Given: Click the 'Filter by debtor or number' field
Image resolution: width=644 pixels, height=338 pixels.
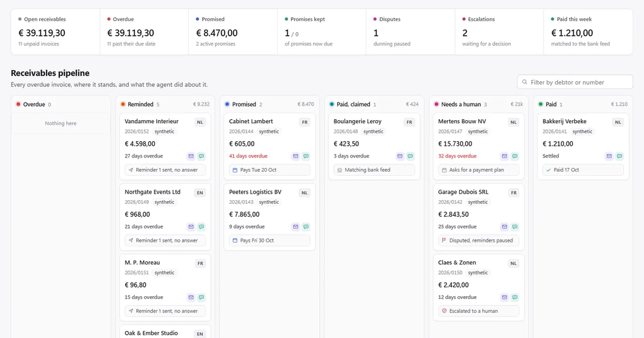Looking at the screenshot, I should (575, 82).
